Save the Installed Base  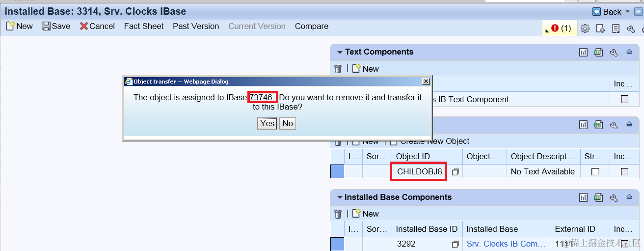[x=56, y=26]
